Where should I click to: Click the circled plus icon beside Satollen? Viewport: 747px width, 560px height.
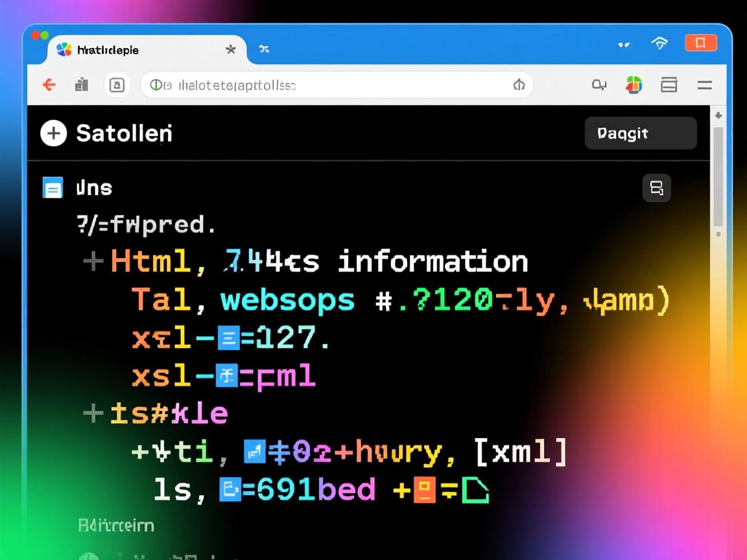(x=53, y=134)
